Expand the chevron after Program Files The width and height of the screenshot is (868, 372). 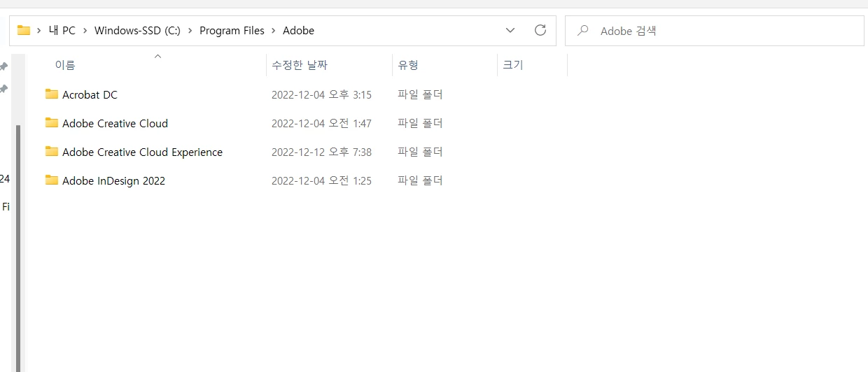coord(274,31)
